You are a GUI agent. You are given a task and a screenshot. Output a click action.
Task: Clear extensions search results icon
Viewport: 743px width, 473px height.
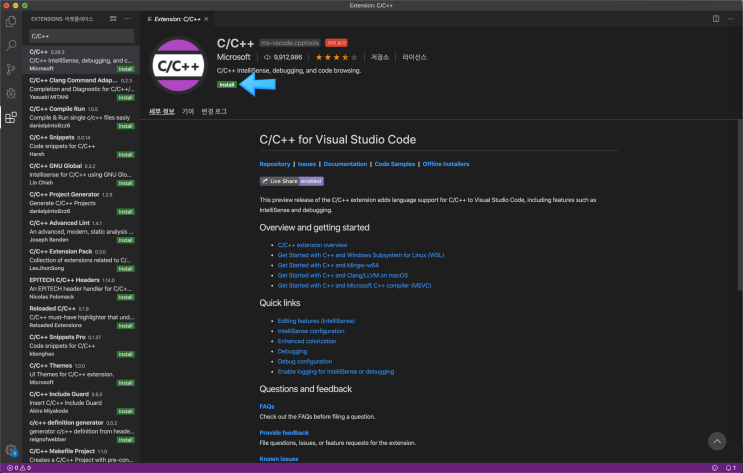click(x=113, y=19)
